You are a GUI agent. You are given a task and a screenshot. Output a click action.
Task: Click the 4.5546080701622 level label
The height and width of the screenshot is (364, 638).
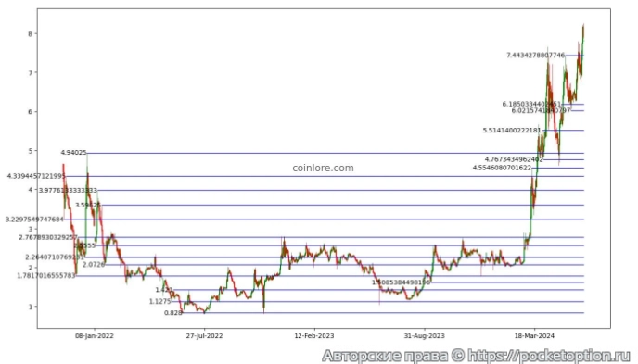click(x=502, y=168)
